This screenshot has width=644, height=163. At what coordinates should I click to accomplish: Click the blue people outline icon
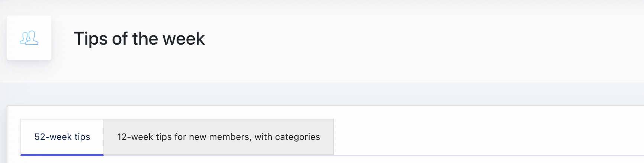(29, 38)
